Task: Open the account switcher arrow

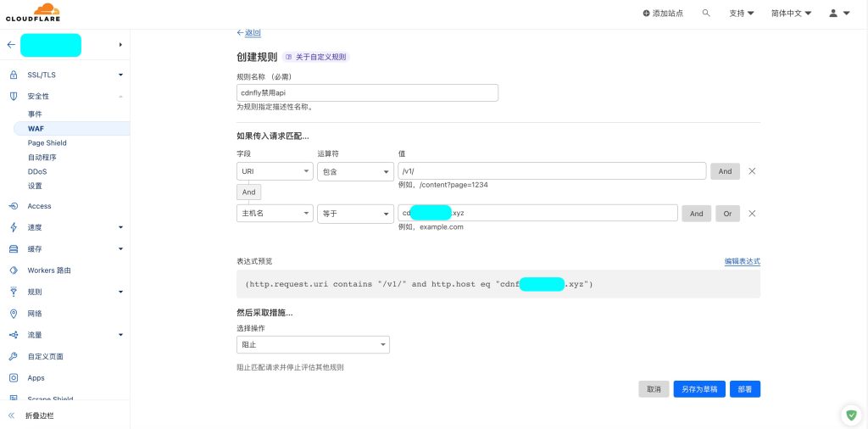Action: pyautogui.click(x=120, y=45)
